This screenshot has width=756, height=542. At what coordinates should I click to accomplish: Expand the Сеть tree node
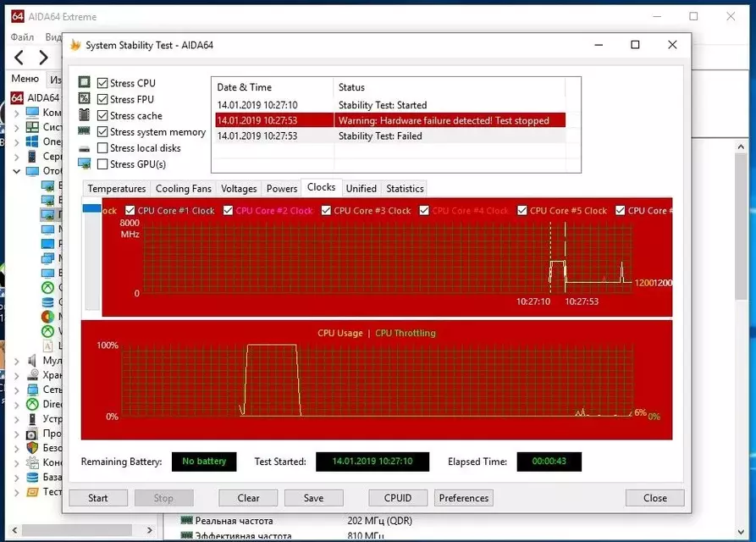[x=16, y=390]
